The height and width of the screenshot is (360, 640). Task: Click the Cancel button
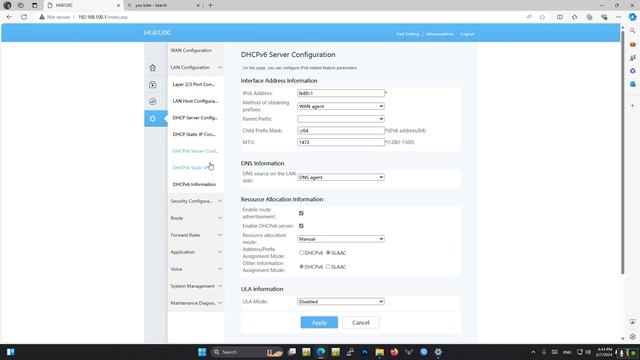click(x=361, y=322)
